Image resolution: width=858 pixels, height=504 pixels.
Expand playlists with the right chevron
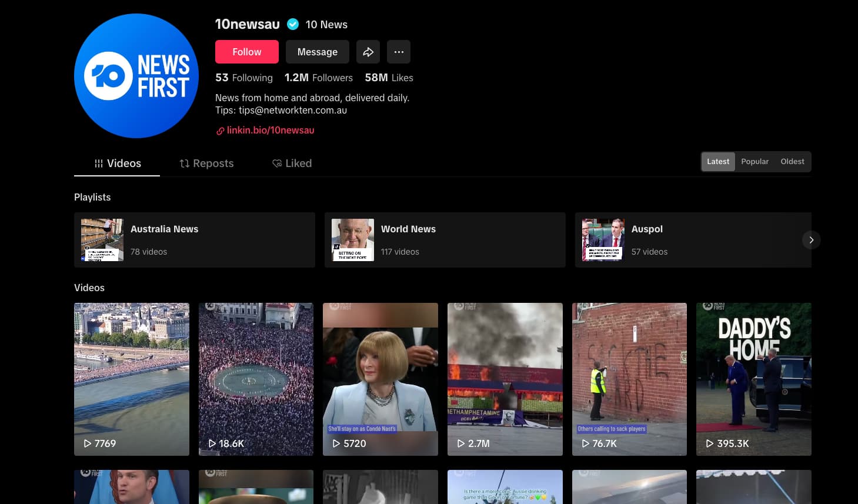tap(811, 240)
